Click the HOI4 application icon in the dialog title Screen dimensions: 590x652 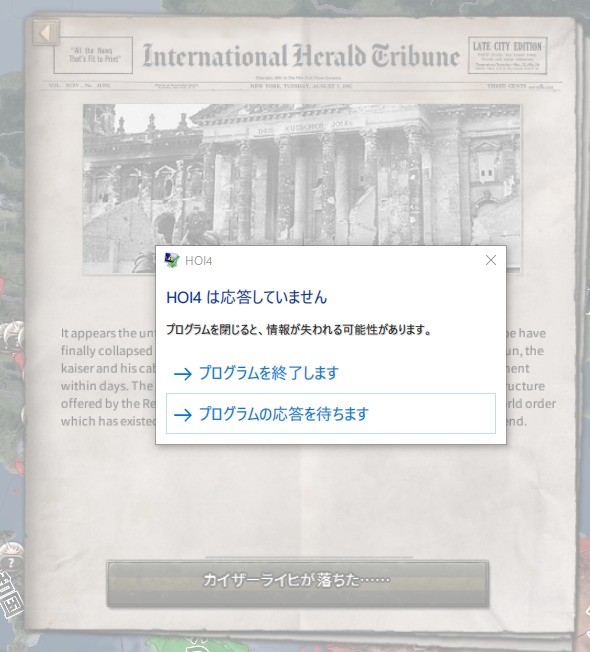172,260
